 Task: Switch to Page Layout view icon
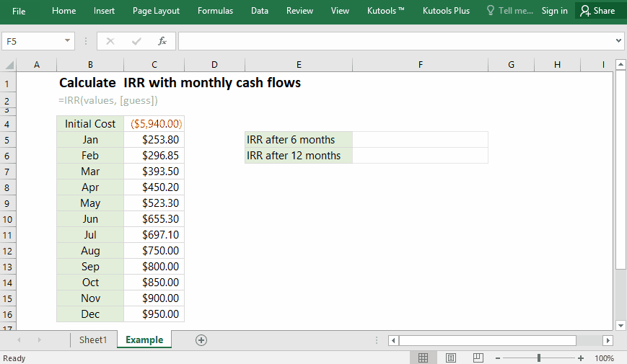click(x=451, y=358)
